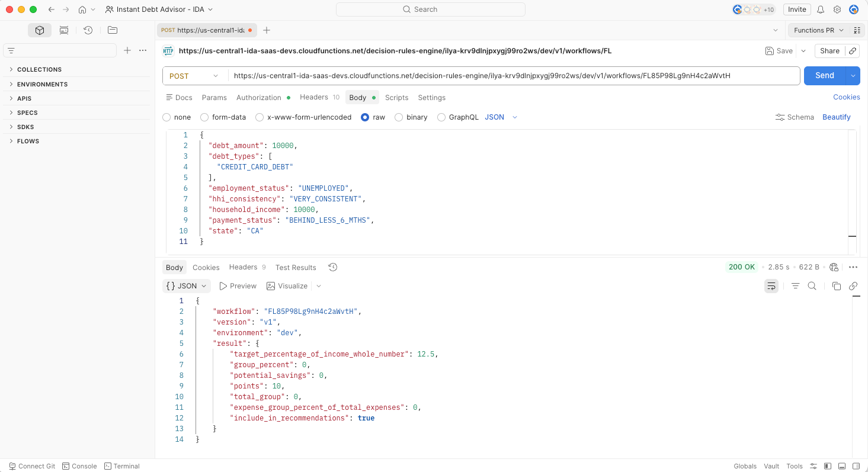The image size is (868, 472).
Task: Copy the response body to clipboard
Action: [x=837, y=286]
